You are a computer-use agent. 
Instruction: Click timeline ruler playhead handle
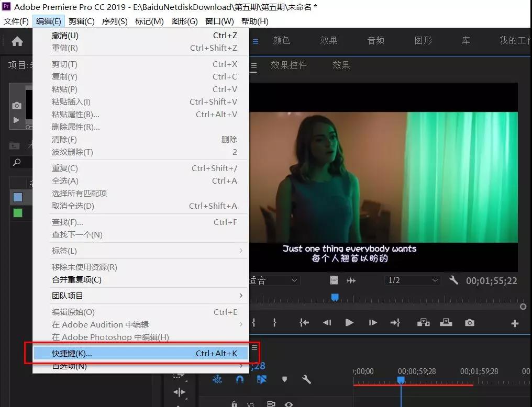[x=401, y=380]
